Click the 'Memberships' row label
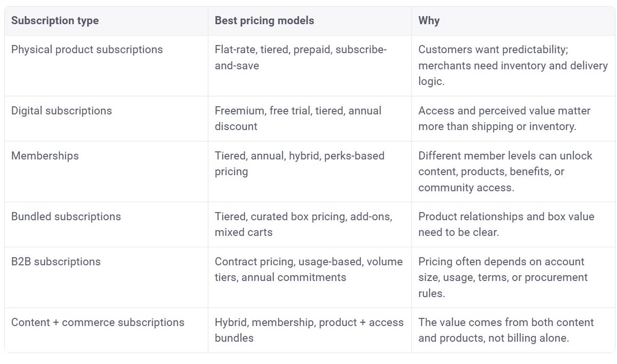 [x=45, y=156]
